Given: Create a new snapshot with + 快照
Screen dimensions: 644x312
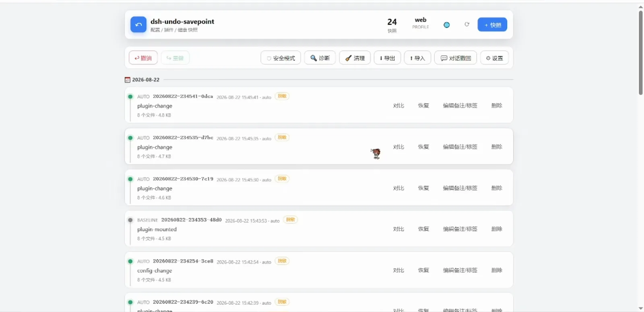Looking at the screenshot, I should (x=492, y=25).
